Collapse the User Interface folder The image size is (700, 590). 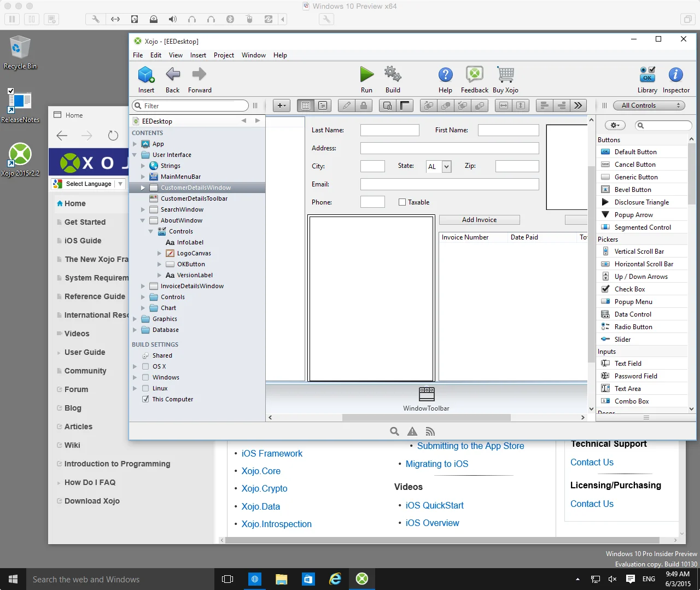135,155
